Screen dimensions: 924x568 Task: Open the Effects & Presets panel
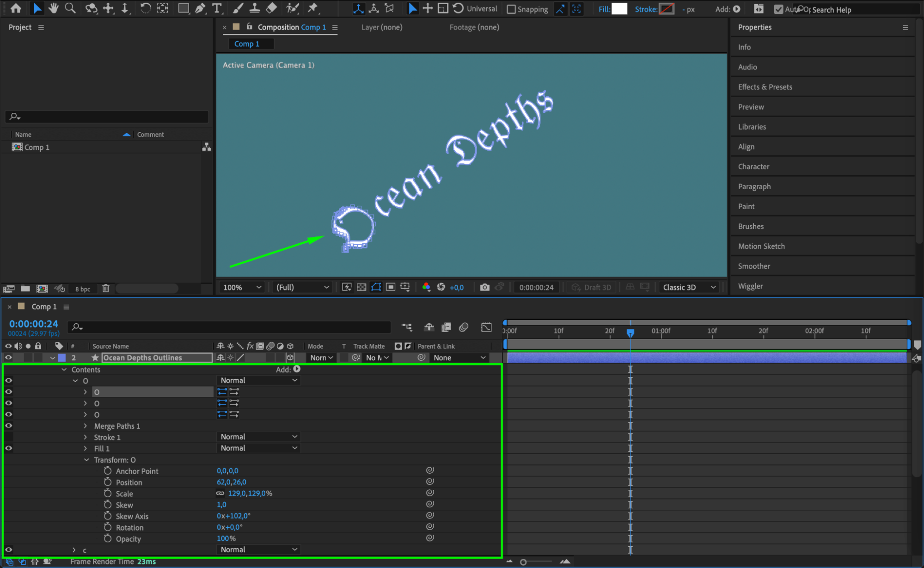click(765, 87)
